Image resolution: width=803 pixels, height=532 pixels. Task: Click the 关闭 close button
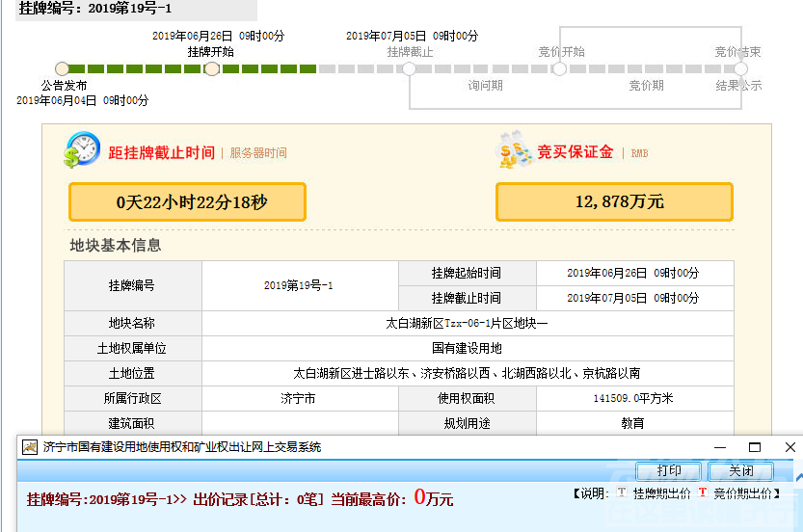[740, 470]
